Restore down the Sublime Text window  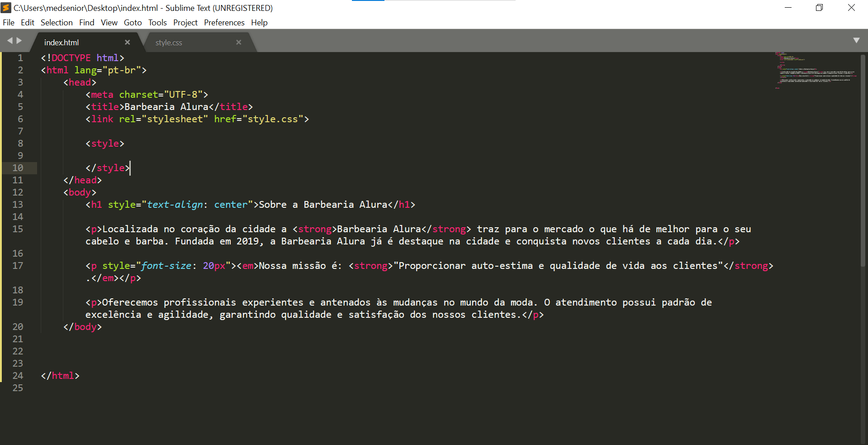pos(819,8)
